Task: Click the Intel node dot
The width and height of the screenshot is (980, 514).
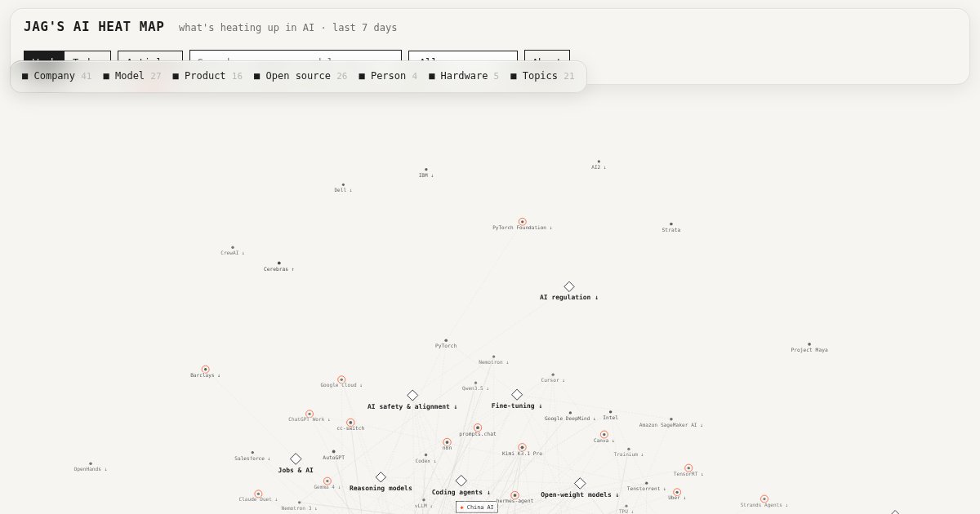Action: (610, 412)
